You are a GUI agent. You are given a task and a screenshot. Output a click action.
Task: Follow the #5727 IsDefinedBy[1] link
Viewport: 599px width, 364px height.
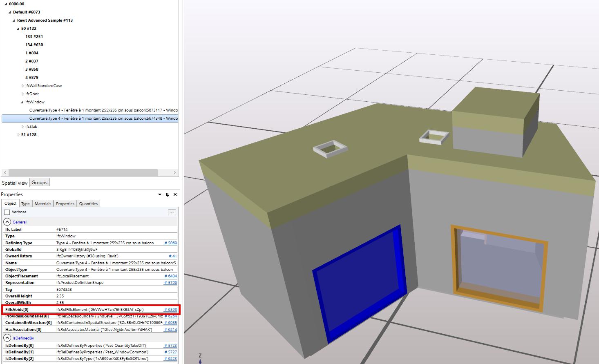click(170, 352)
